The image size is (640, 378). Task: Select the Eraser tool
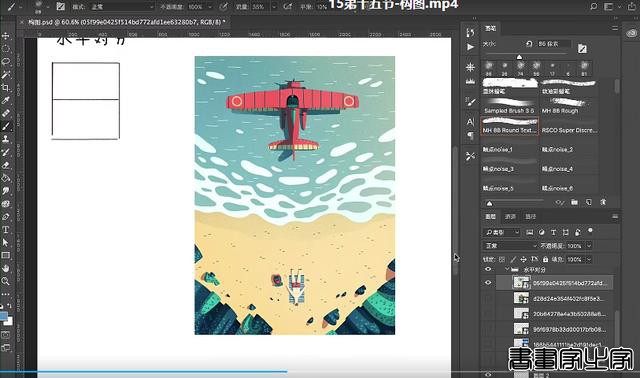tap(6, 165)
